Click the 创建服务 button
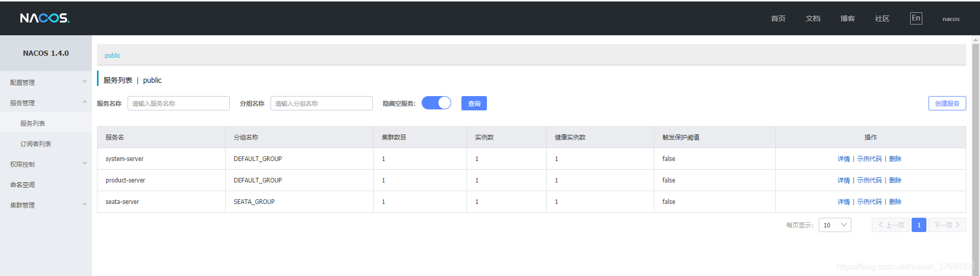This screenshot has height=276, width=980. coord(947,103)
